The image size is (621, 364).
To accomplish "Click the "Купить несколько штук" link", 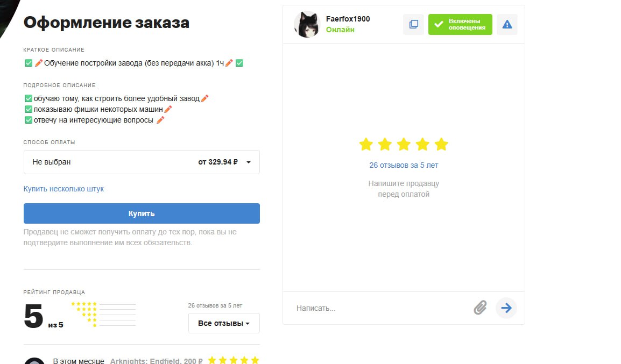I will pos(63,189).
